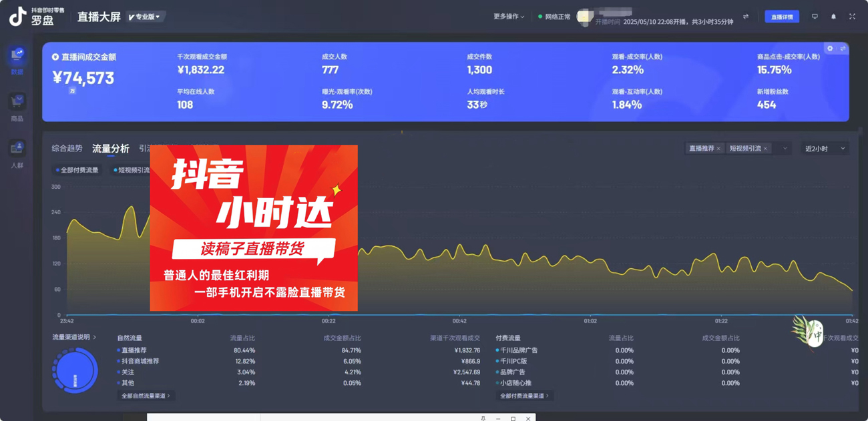Open 全部自然流量渠道 link
This screenshot has height=421, width=868.
[x=146, y=396]
